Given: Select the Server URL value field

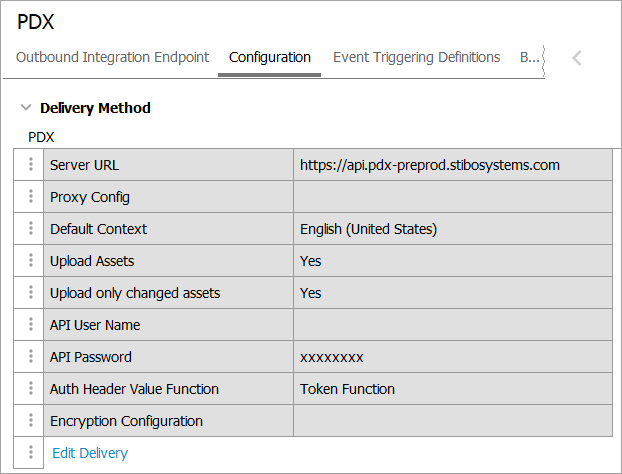Looking at the screenshot, I should pyautogui.click(x=452, y=165).
